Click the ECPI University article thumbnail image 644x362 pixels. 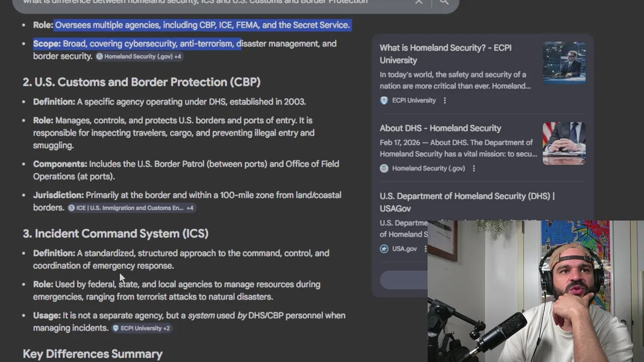click(x=564, y=62)
